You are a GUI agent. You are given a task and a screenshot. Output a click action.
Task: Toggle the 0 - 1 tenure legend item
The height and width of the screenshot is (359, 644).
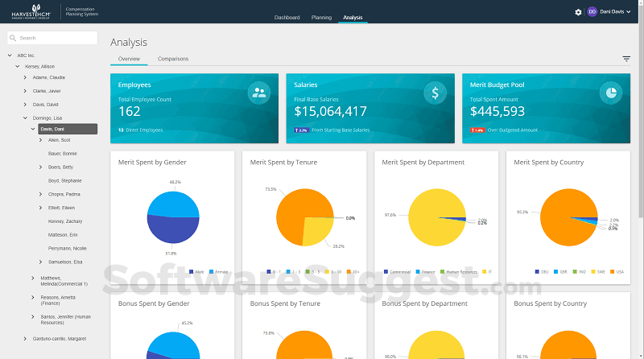(x=274, y=272)
